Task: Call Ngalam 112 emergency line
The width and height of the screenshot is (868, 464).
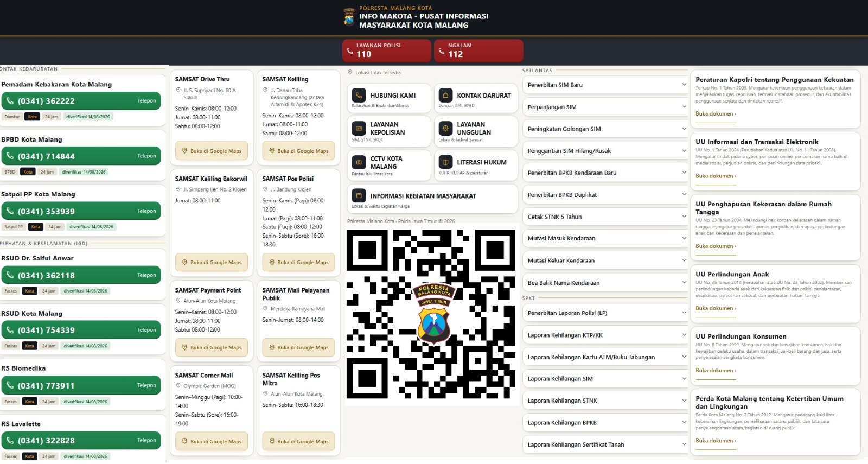Action: [478, 50]
